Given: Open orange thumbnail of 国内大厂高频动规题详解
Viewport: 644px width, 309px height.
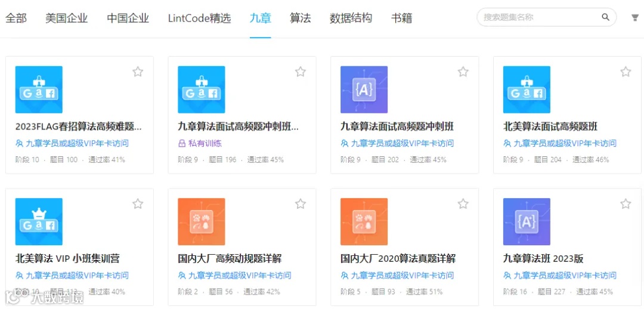Looking at the screenshot, I should pos(202,221).
